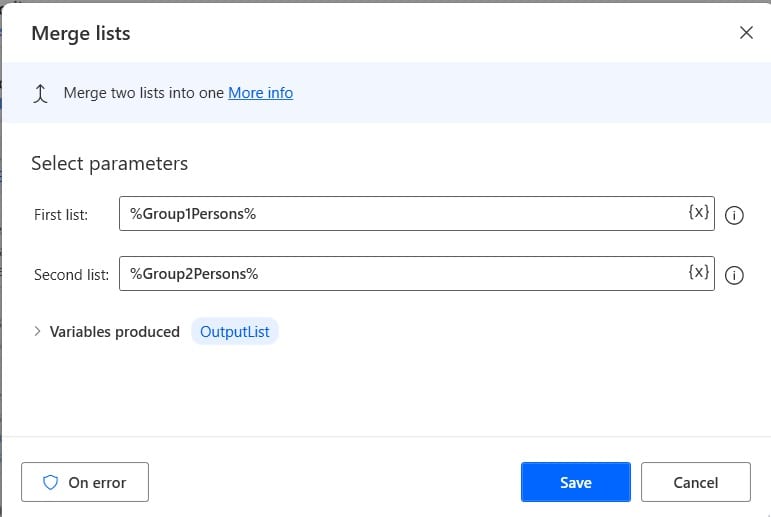The image size is (771, 517).
Task: Click the Second list input field
Action: click(416, 274)
